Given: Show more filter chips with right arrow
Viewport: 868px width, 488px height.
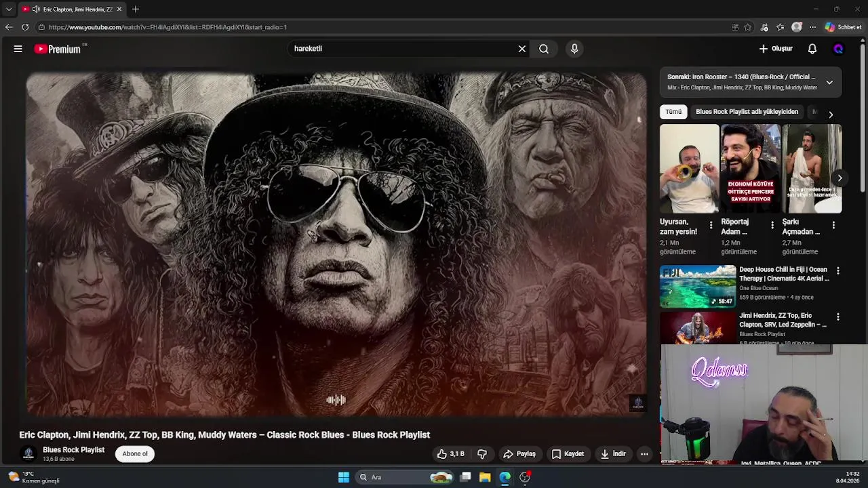Looking at the screenshot, I should coord(831,115).
